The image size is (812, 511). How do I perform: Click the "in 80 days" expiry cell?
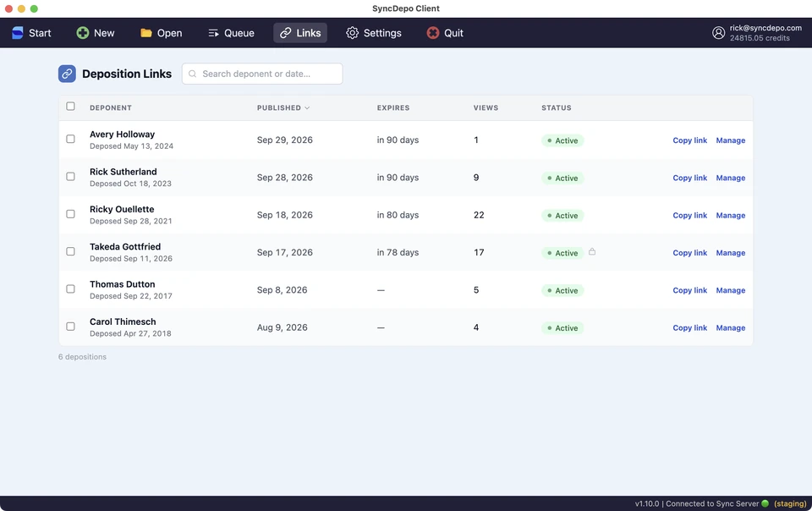point(398,215)
